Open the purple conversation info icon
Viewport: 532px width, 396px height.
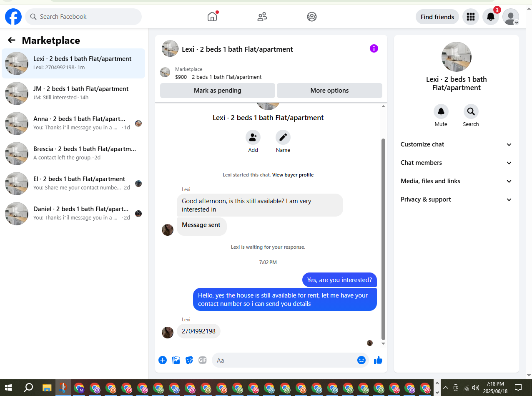[374, 48]
